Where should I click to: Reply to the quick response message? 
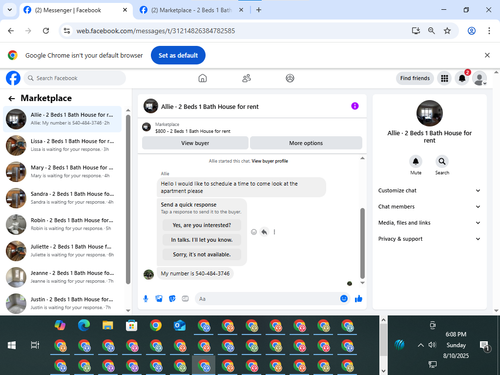(264, 232)
